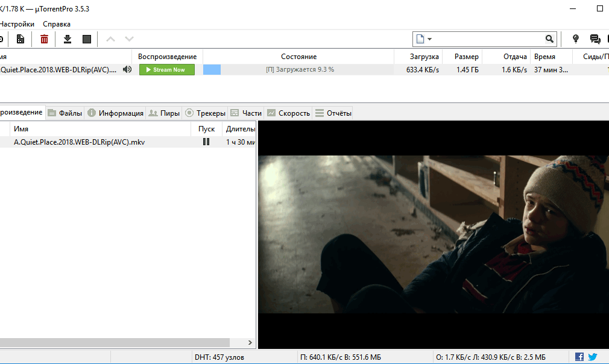Sort by the Загрузка column header

point(418,57)
